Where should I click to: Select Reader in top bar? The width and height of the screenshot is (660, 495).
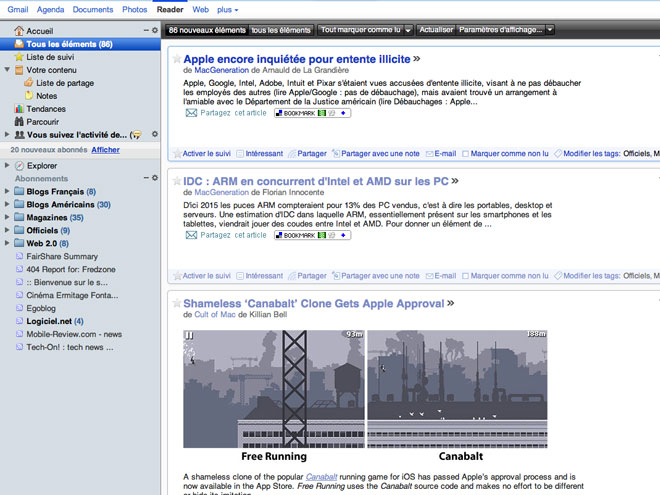(x=170, y=9)
